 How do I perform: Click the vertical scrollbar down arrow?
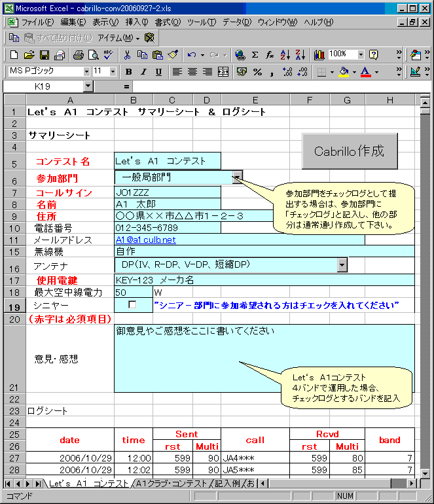click(425, 473)
